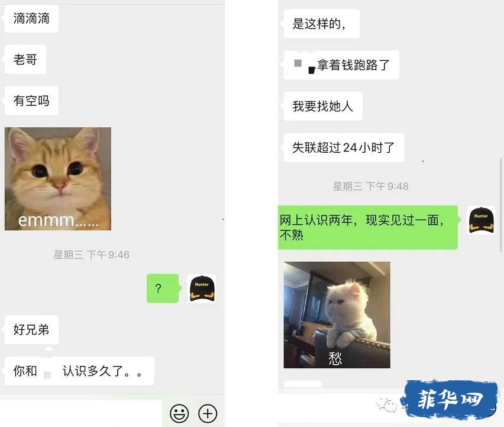This screenshot has height=427, width=504.
Task: Tap the plus attachment icon
Action: [x=208, y=413]
